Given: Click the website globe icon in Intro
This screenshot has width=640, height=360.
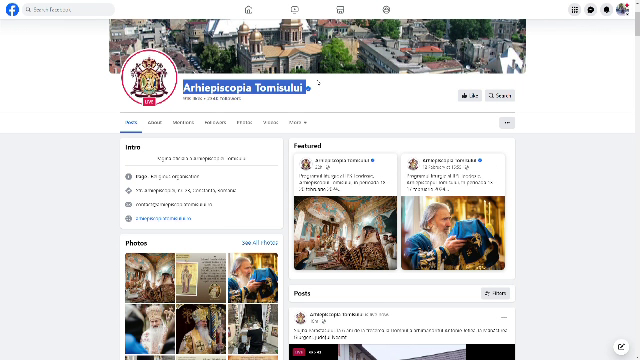Looking at the screenshot, I should [x=129, y=218].
